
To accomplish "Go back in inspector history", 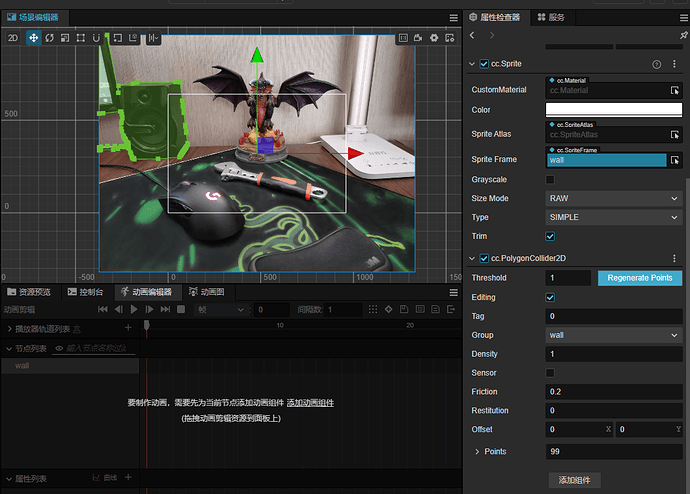I will pos(472,35).
